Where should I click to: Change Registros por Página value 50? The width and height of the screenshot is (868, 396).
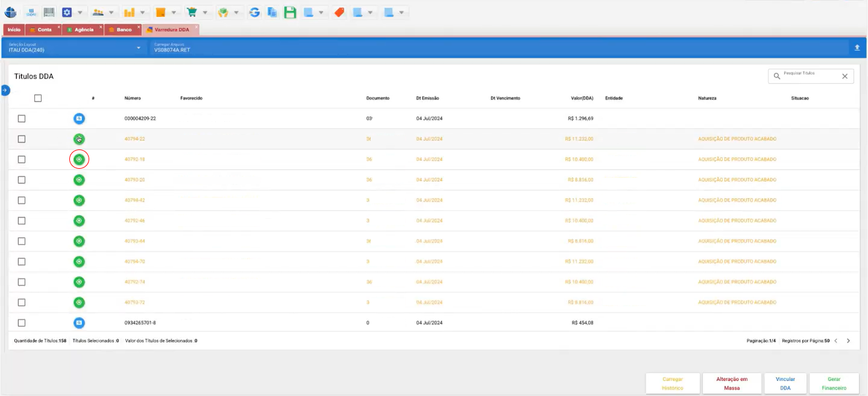pyautogui.click(x=827, y=341)
